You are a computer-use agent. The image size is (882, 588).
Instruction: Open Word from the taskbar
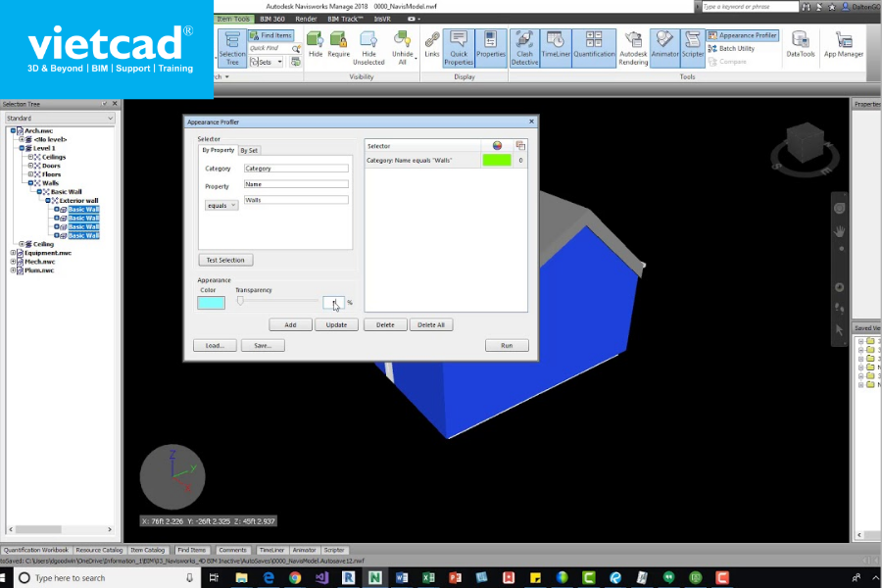(x=402, y=578)
